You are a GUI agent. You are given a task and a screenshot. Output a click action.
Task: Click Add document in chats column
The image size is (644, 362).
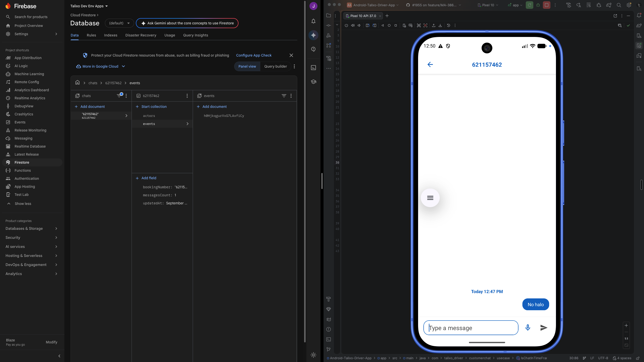pyautogui.click(x=90, y=107)
